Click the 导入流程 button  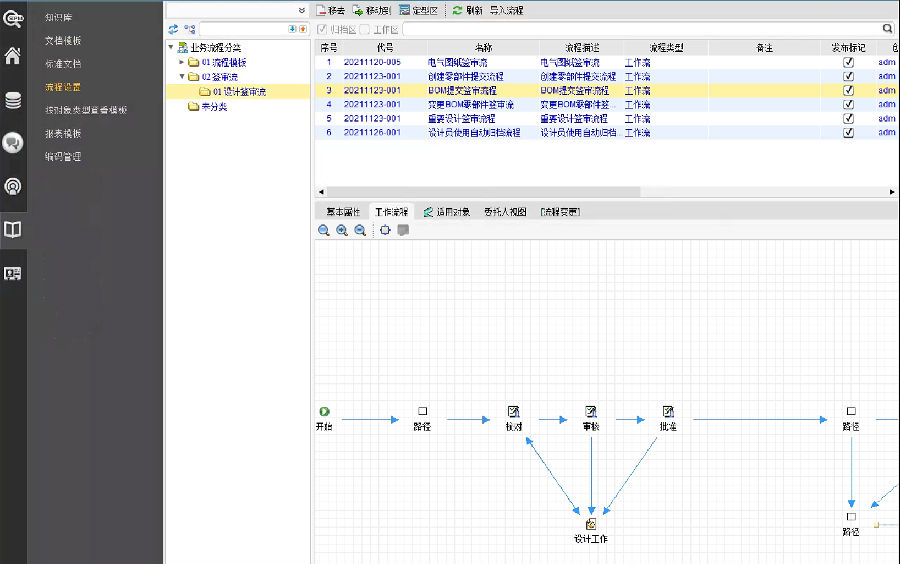[x=506, y=10]
